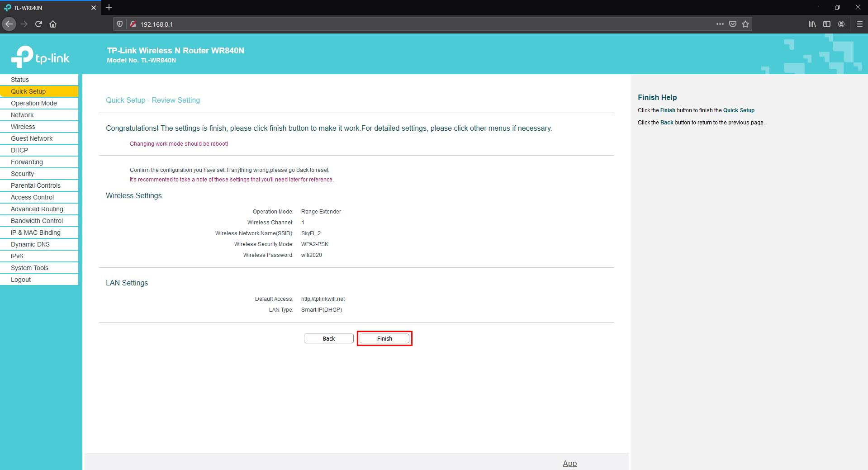Click the tracking protection shield icon
Image resolution: width=868 pixels, height=470 pixels.
119,24
